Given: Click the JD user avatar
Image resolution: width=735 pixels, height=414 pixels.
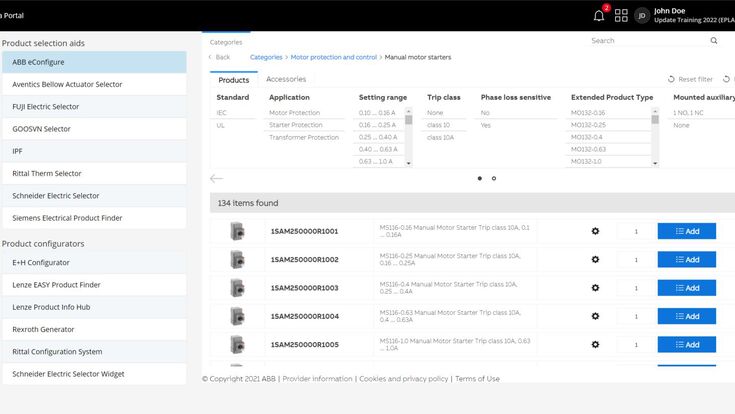Looking at the screenshot, I should click(641, 15).
